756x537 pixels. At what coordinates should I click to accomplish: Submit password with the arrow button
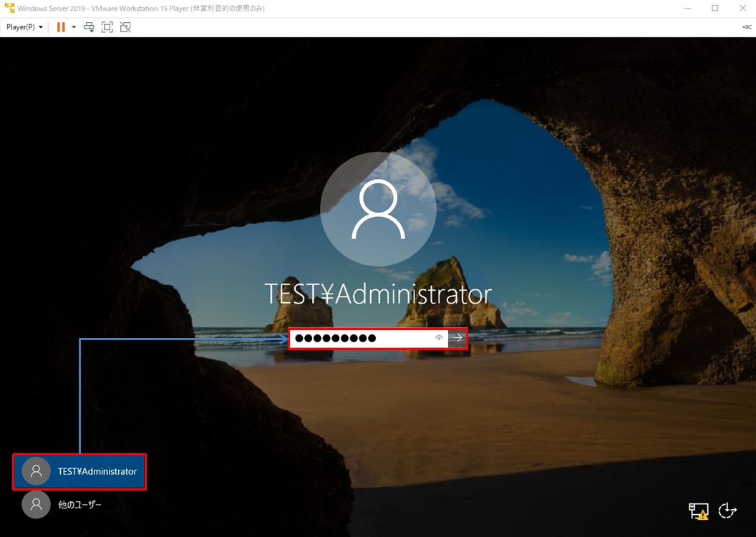pyautogui.click(x=457, y=338)
